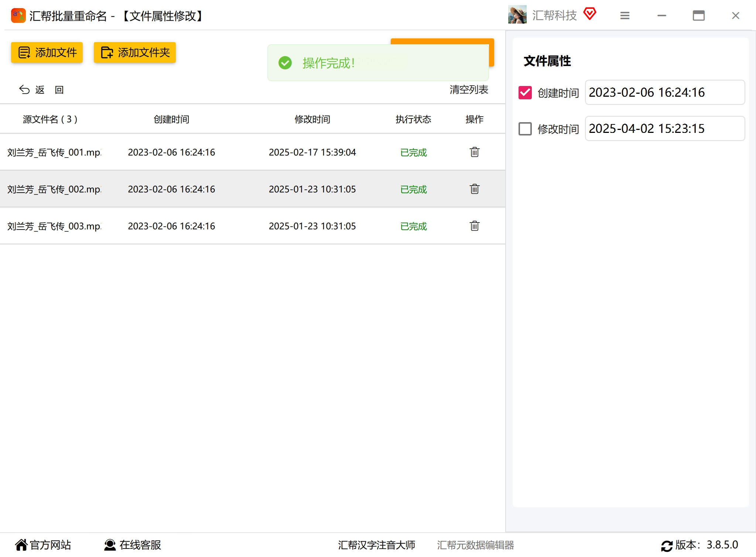Open 官方网站 link
Viewport: 756px width, 557px height.
[43, 545]
